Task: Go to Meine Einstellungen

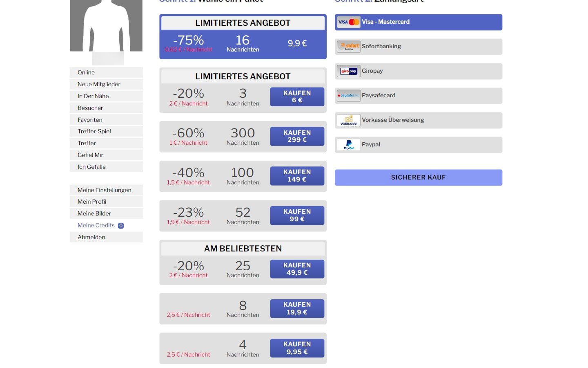Action: tap(106, 190)
